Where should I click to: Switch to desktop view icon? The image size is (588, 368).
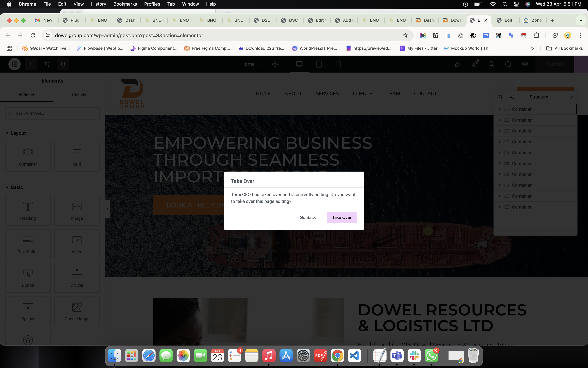(x=299, y=64)
